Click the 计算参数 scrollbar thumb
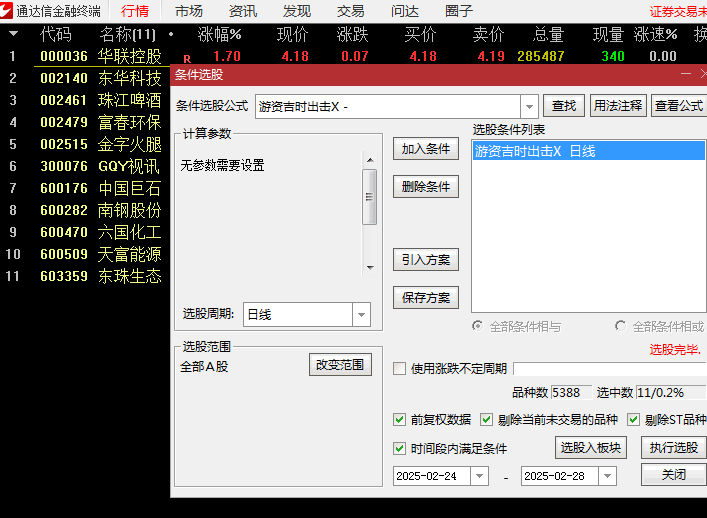Viewport: 707px width, 518px height. coord(370,197)
